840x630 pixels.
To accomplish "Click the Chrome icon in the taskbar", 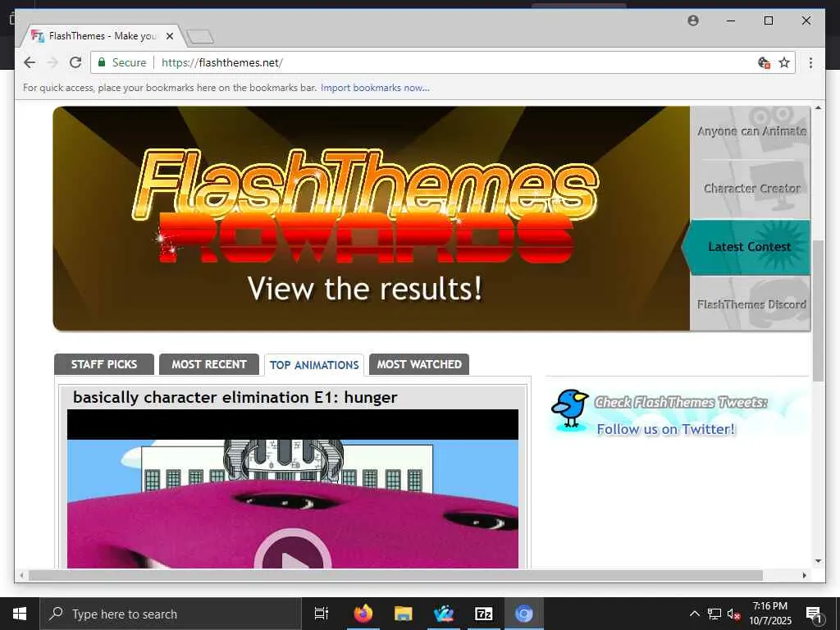I will tap(523, 614).
